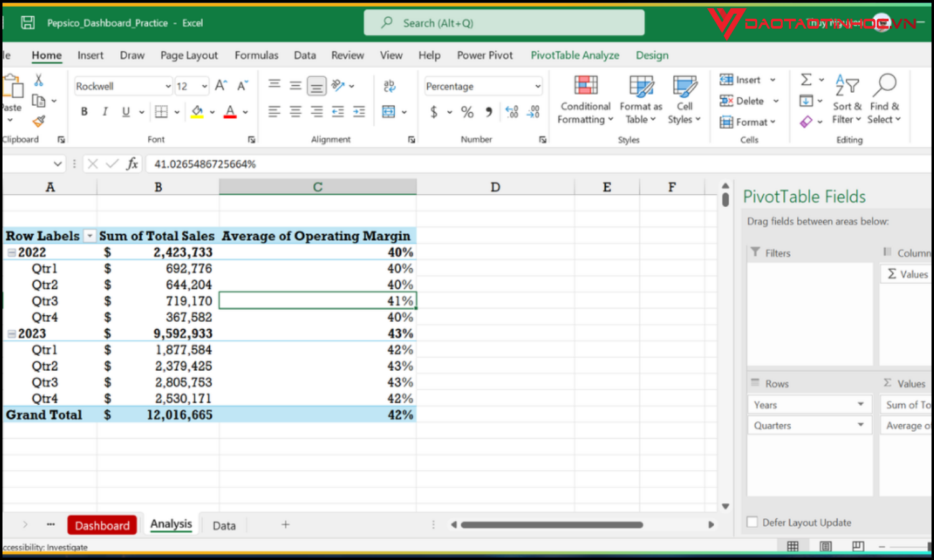This screenshot has height=560, width=934.
Task: Click the Insert Function fx icon
Action: pos(132,164)
